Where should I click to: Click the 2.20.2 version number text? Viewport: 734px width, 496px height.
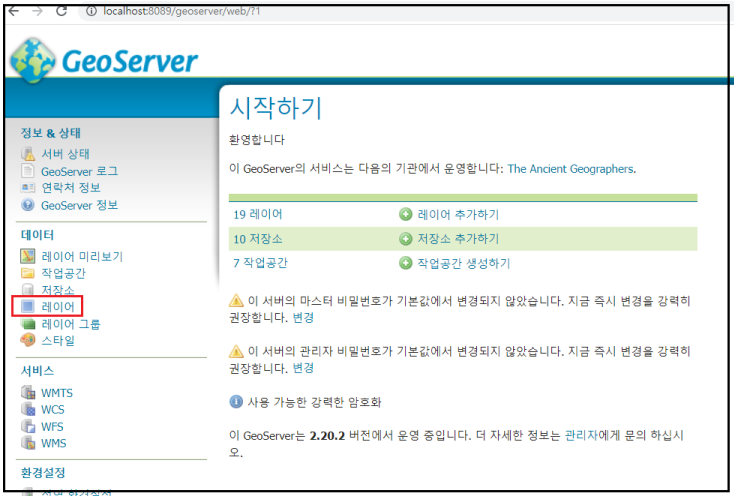[x=327, y=436]
